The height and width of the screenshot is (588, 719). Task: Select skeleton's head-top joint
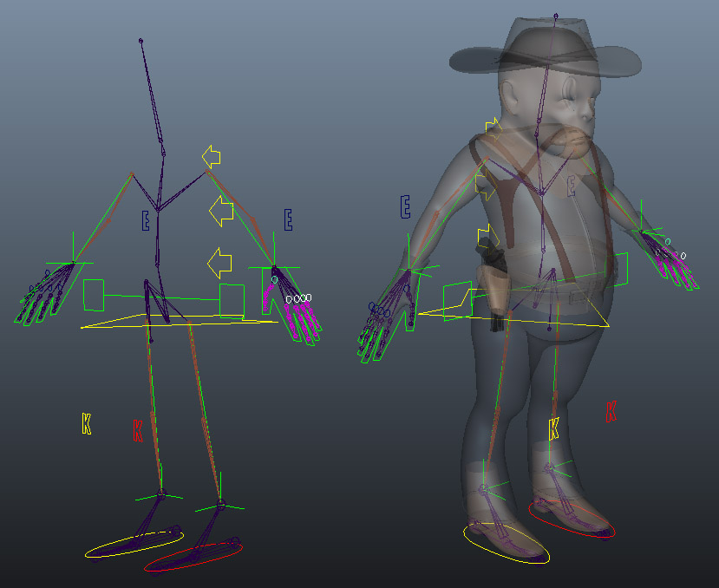141,42
